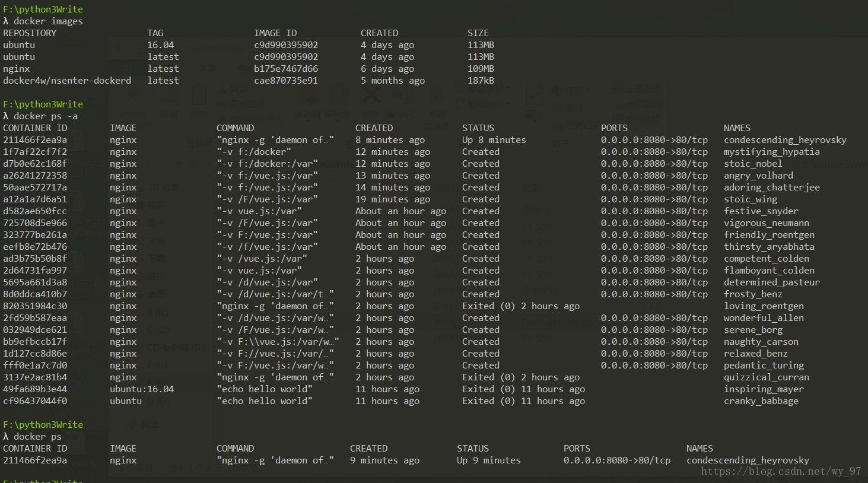This screenshot has height=483, width=868.
Task: Click the '8 minutes ago' created value
Action: [390, 140]
